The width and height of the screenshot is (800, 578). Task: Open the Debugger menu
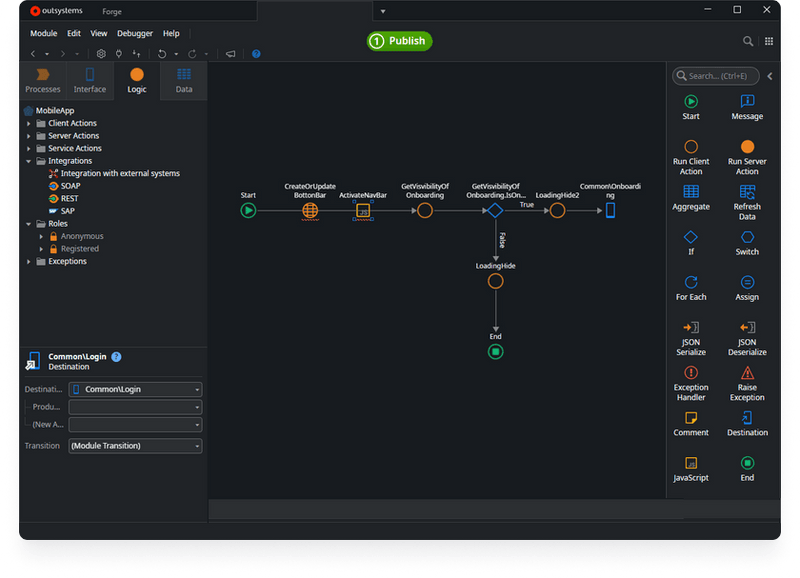click(135, 33)
